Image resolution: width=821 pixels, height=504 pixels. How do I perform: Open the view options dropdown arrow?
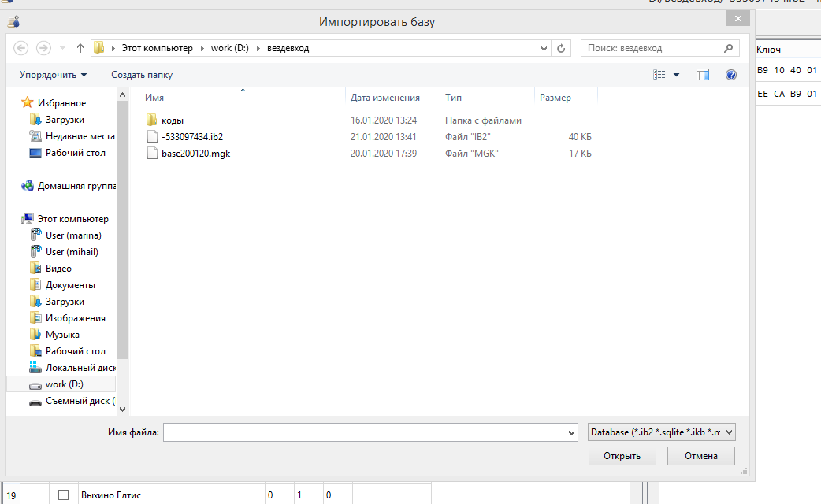click(676, 75)
